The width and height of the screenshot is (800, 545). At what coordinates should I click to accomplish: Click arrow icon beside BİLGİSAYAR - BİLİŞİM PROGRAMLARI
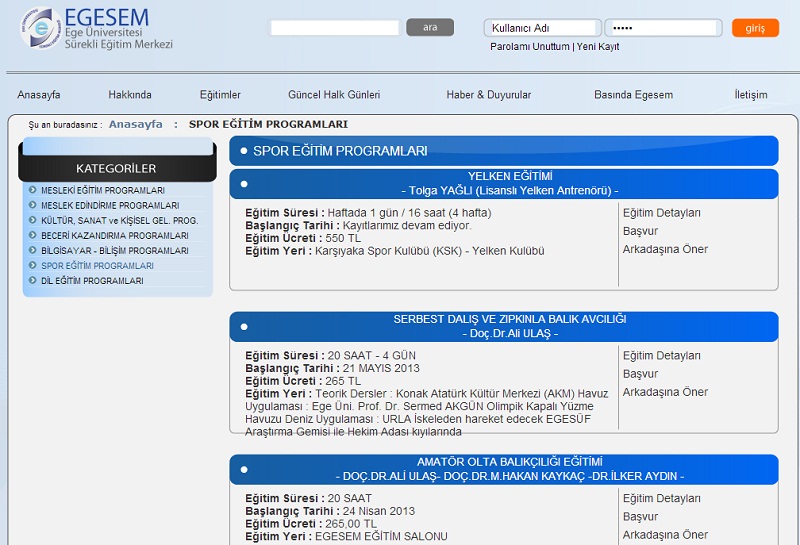coord(33,250)
